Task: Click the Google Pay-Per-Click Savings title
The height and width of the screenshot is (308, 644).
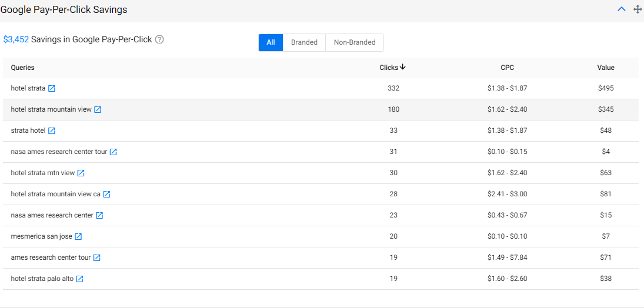Action: (64, 10)
